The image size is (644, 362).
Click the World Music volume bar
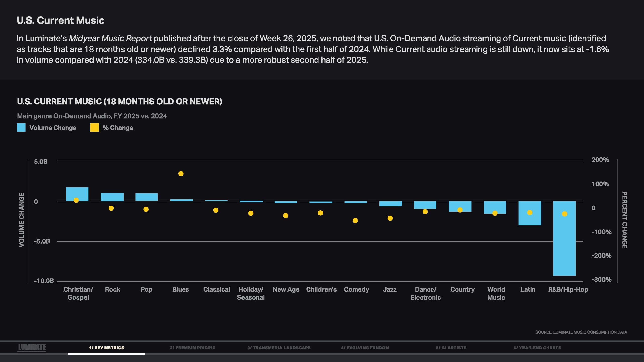click(x=495, y=206)
